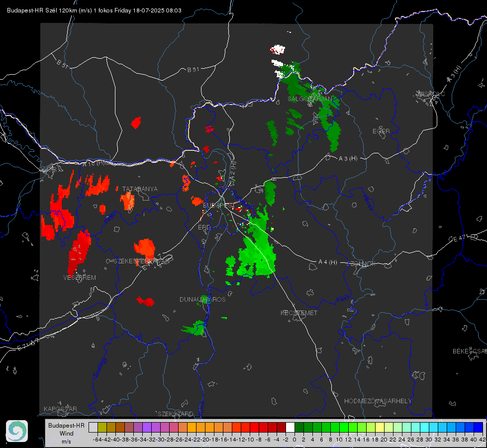
Task: Select the EGER city label
Action: coord(381,131)
